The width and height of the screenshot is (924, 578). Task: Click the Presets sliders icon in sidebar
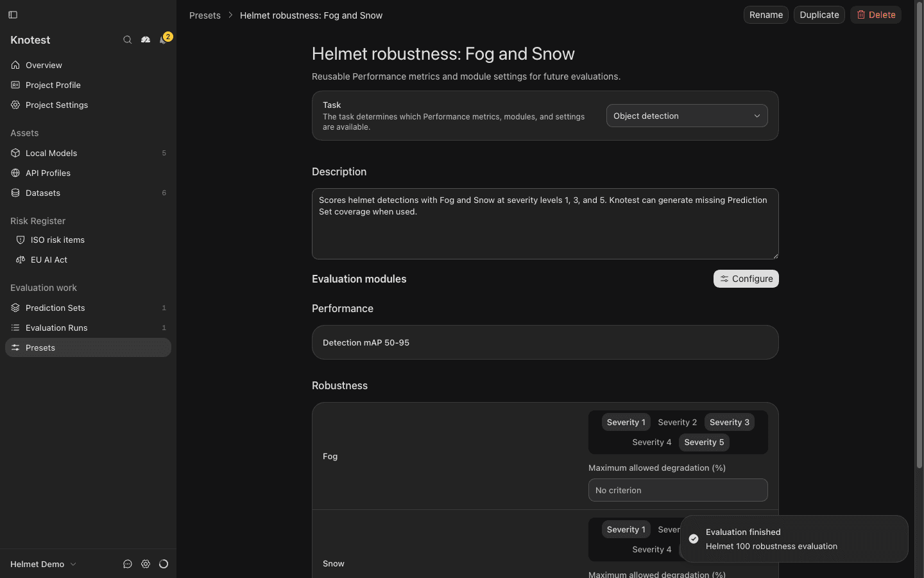[x=15, y=347]
